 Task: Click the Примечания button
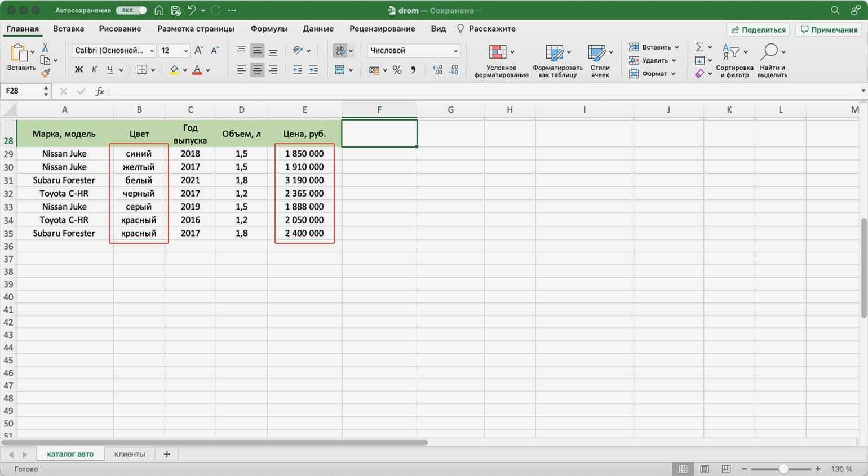[x=829, y=30]
